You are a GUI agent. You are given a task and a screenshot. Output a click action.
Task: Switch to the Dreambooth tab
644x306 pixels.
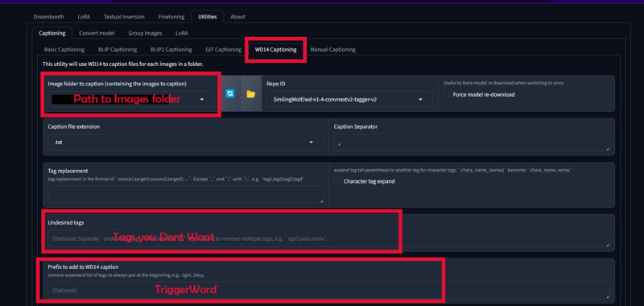pos(48,17)
